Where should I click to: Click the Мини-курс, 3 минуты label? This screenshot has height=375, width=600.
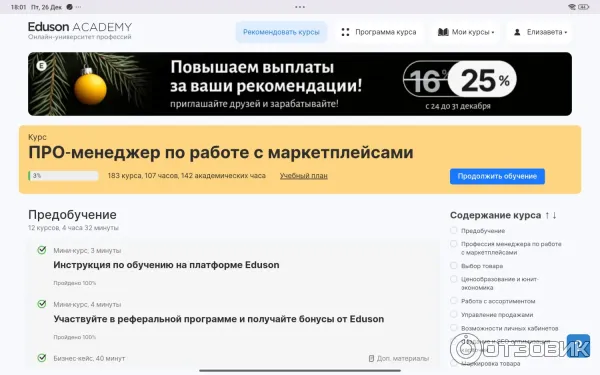(x=87, y=251)
